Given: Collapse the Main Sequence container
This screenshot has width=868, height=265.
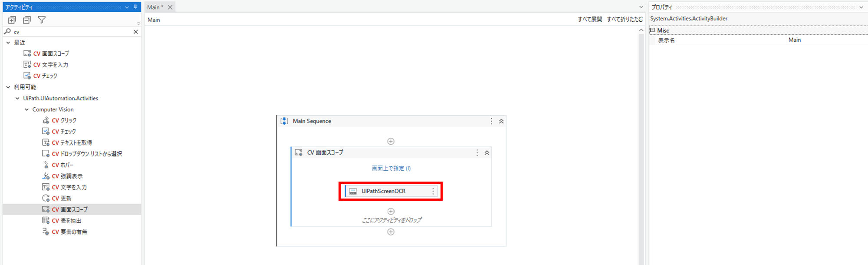Looking at the screenshot, I should pyautogui.click(x=501, y=121).
